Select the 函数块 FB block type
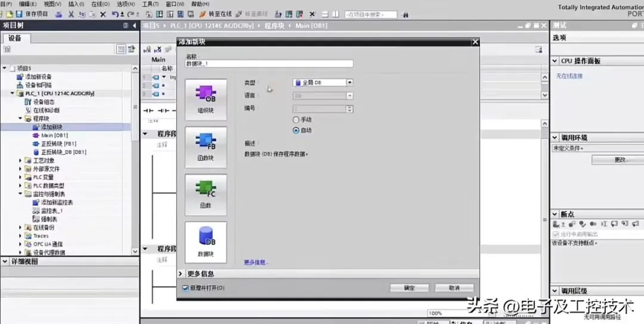Image resolution: width=644 pixels, height=324 pixels. (206, 147)
